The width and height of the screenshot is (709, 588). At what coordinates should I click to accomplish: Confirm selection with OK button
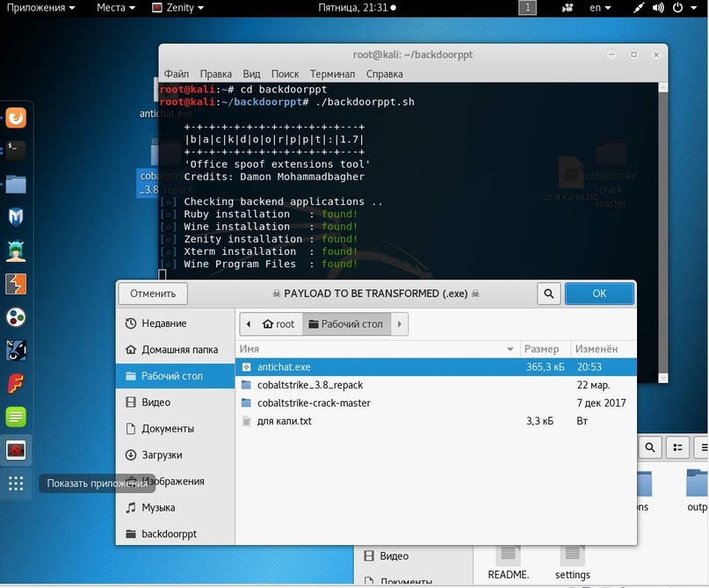click(599, 294)
